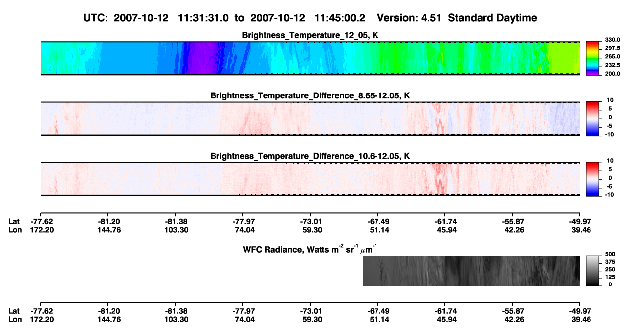644x330 pixels.
Task: Click the 500 label on radiance colorbar
Action: coord(610,254)
